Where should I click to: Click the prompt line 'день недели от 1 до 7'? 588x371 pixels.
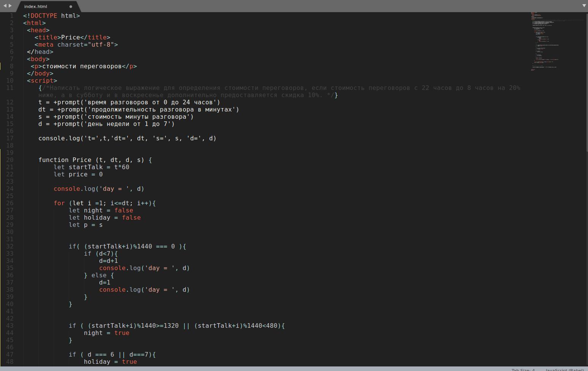106,124
